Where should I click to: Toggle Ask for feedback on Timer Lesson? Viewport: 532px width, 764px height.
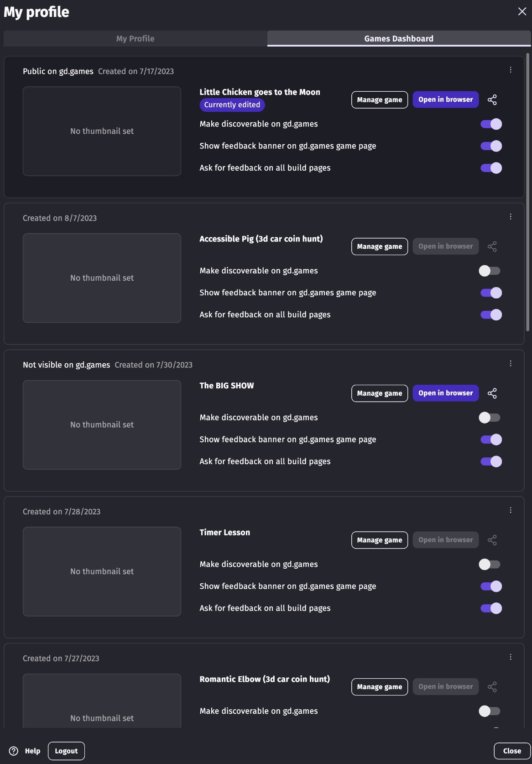pyautogui.click(x=491, y=608)
